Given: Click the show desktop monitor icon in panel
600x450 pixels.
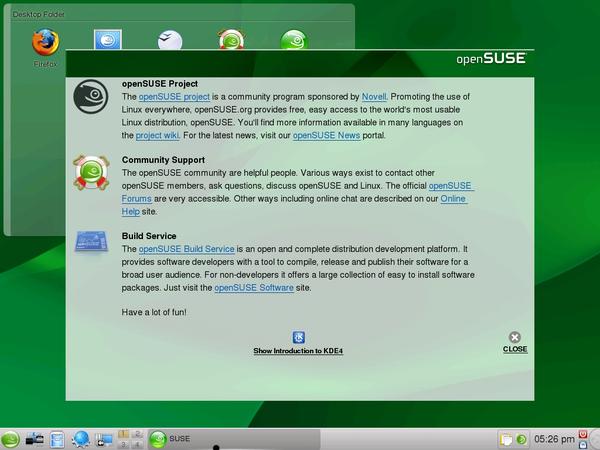Looking at the screenshot, I should click(x=103, y=440).
